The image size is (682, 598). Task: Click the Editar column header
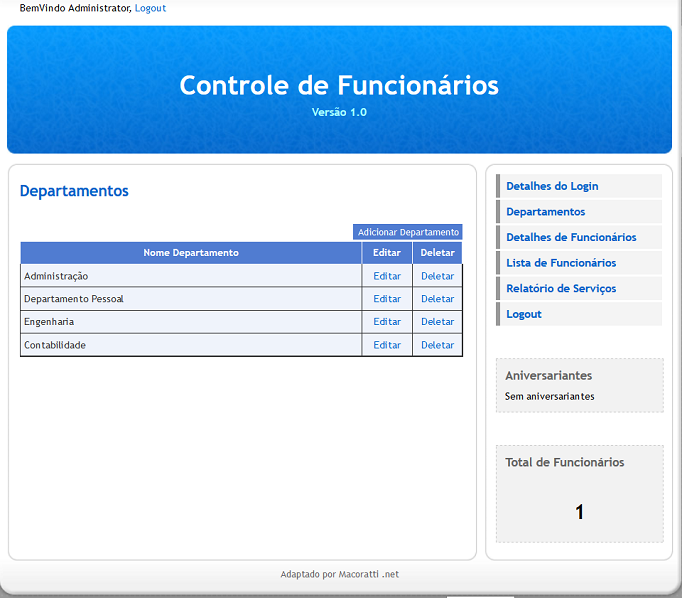click(387, 253)
